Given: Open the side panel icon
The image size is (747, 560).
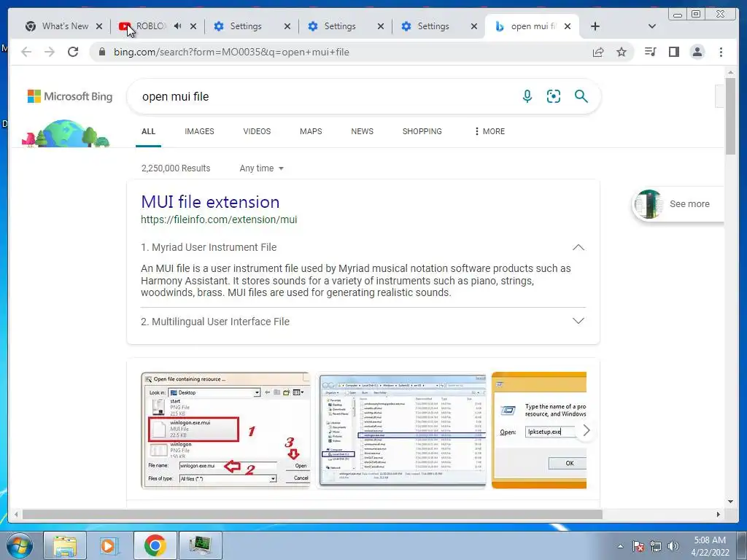Looking at the screenshot, I should click(673, 52).
